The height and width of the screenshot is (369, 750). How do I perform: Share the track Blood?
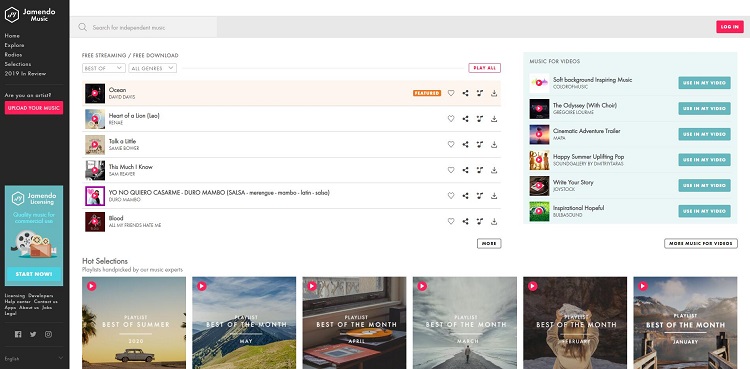coord(465,221)
